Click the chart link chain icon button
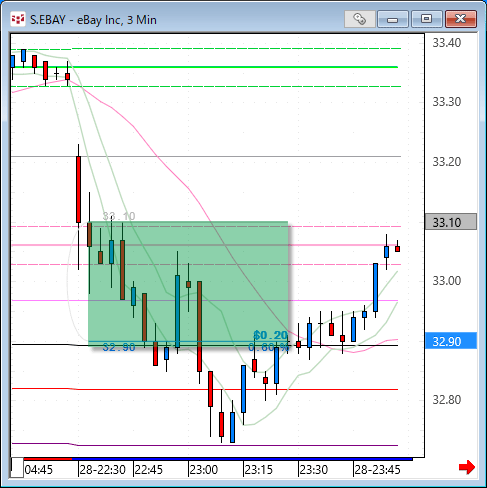Screen dimensions: 487x488 360,19
